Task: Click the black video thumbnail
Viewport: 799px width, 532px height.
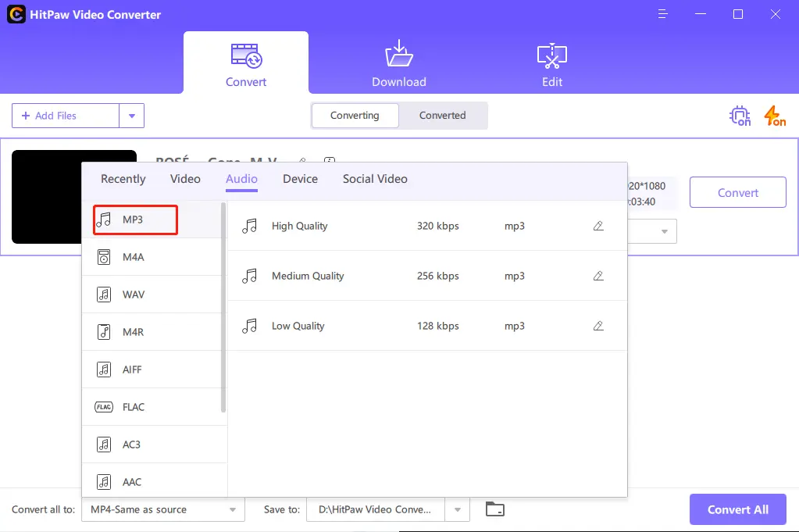Action: coord(46,197)
